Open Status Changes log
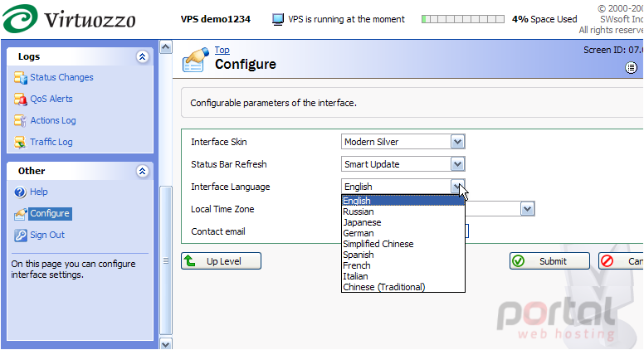 (x=61, y=78)
